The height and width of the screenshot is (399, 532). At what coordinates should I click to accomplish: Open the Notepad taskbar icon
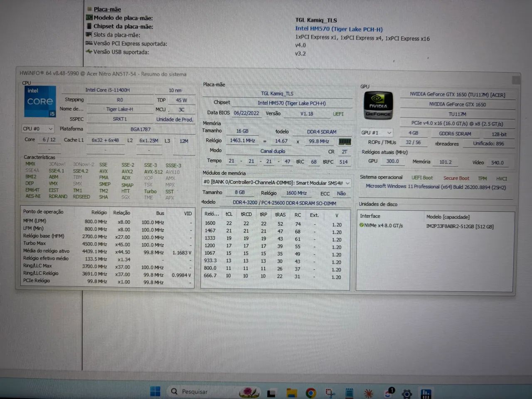pyautogui.click(x=349, y=393)
